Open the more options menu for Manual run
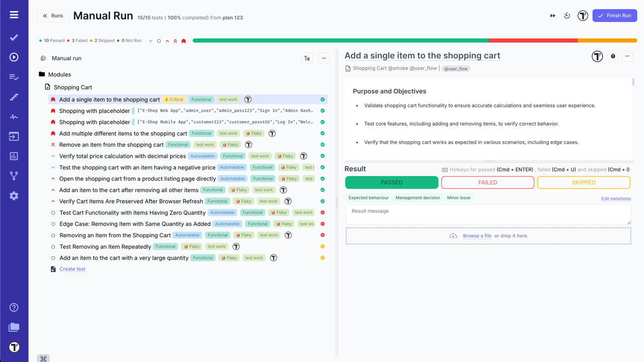This screenshot has height=362, width=644. 324,58
